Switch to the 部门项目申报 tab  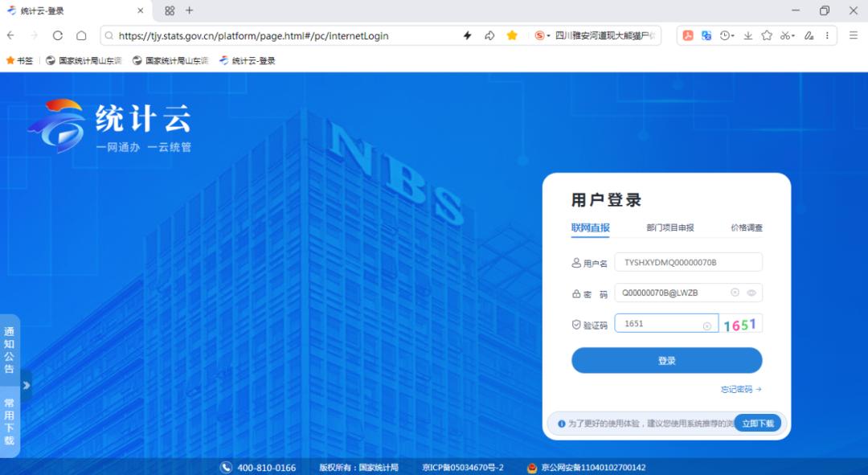point(669,227)
